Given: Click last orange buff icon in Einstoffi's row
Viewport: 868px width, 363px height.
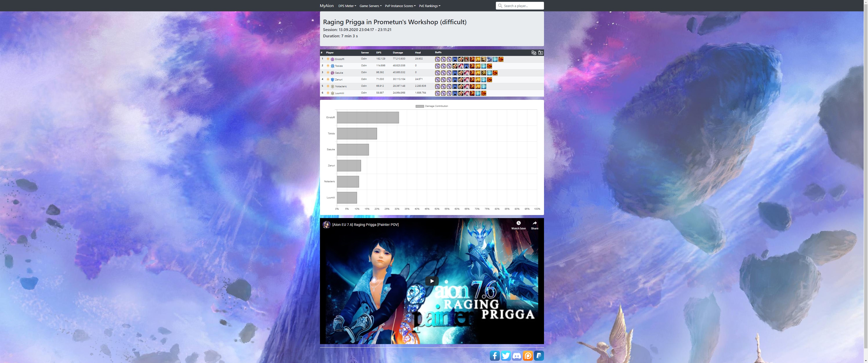Looking at the screenshot, I should click(501, 59).
